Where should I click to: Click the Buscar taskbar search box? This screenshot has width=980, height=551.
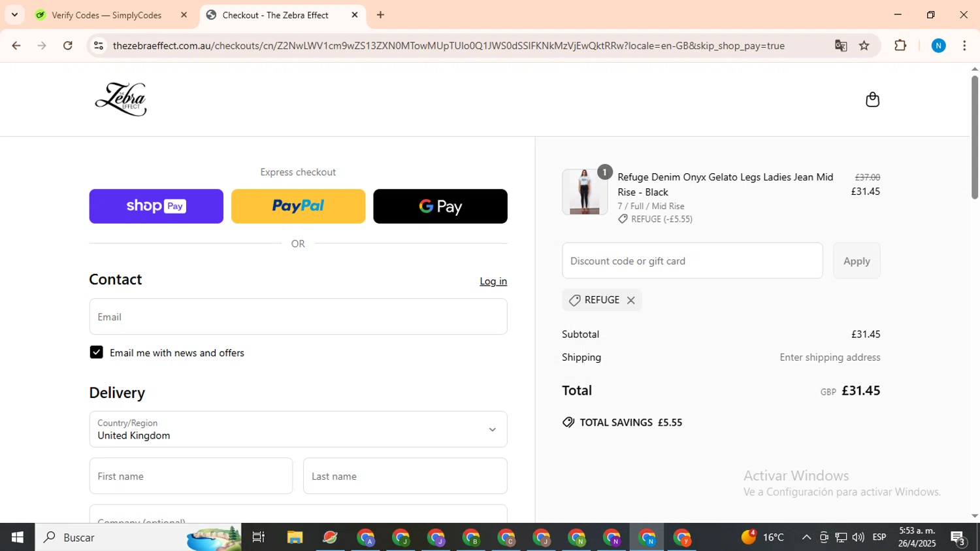(138, 537)
